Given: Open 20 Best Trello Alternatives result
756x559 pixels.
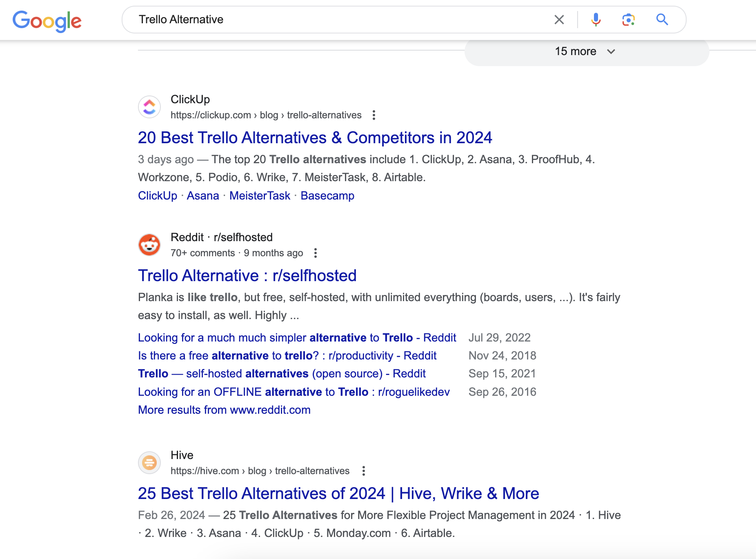Looking at the screenshot, I should 315,138.
